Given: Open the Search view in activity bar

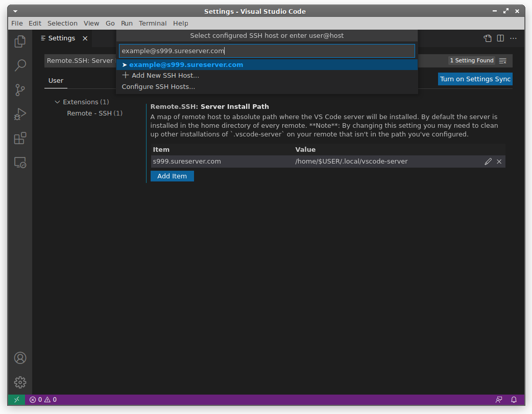Looking at the screenshot, I should coord(20,65).
